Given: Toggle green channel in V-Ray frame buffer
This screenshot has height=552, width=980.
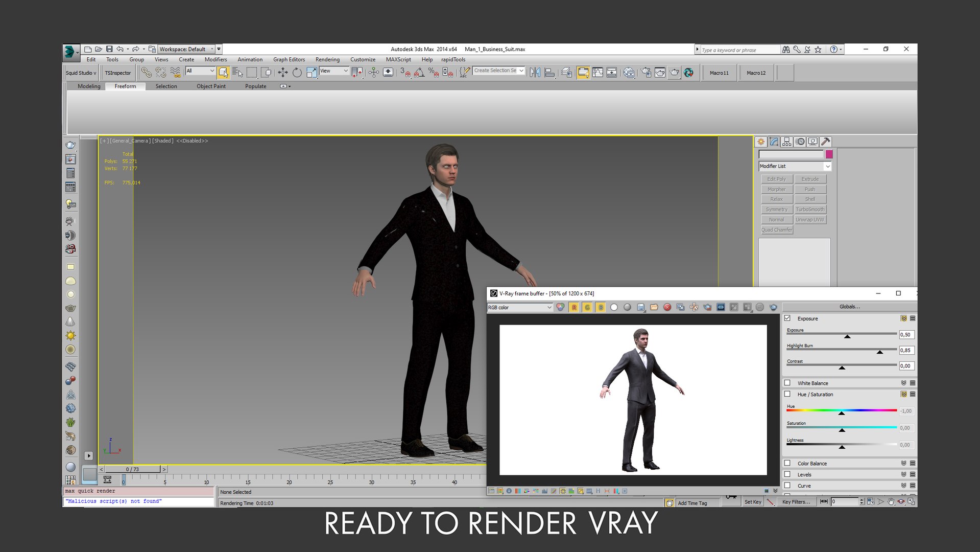Looking at the screenshot, I should pyautogui.click(x=587, y=307).
